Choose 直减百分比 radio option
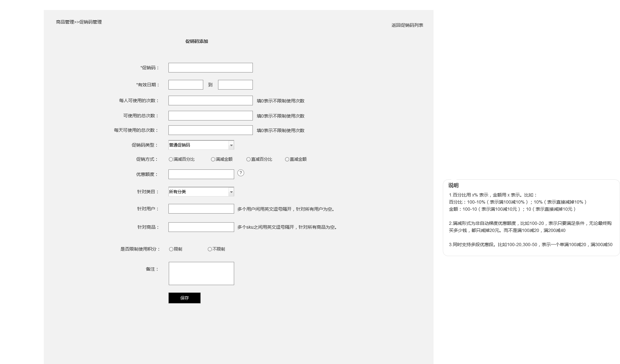620x364 pixels. point(248,159)
